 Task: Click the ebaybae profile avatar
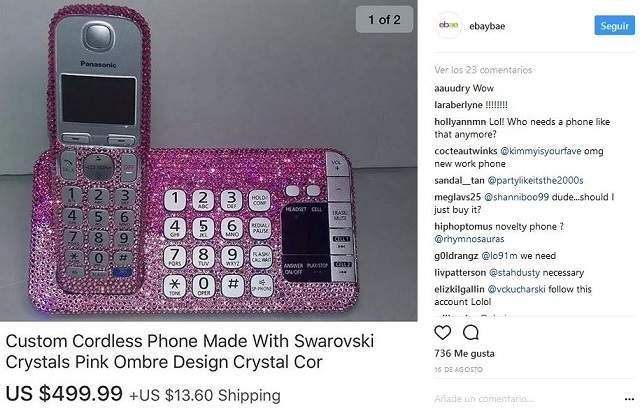click(x=449, y=25)
